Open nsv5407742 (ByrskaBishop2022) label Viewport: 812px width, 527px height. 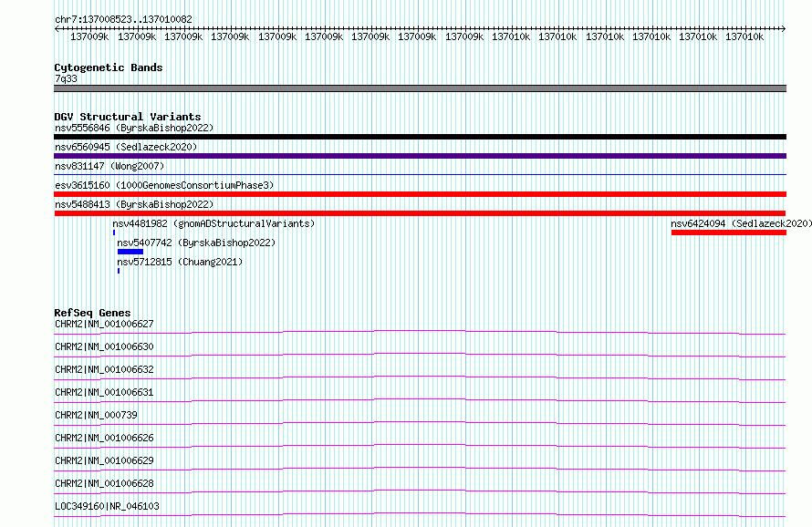click(x=196, y=243)
